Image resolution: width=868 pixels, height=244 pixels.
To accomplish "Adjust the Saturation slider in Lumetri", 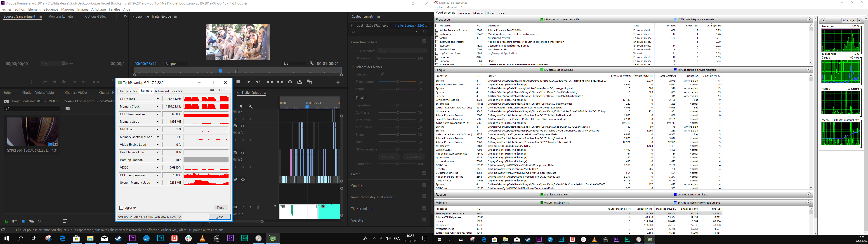I will (398, 164).
